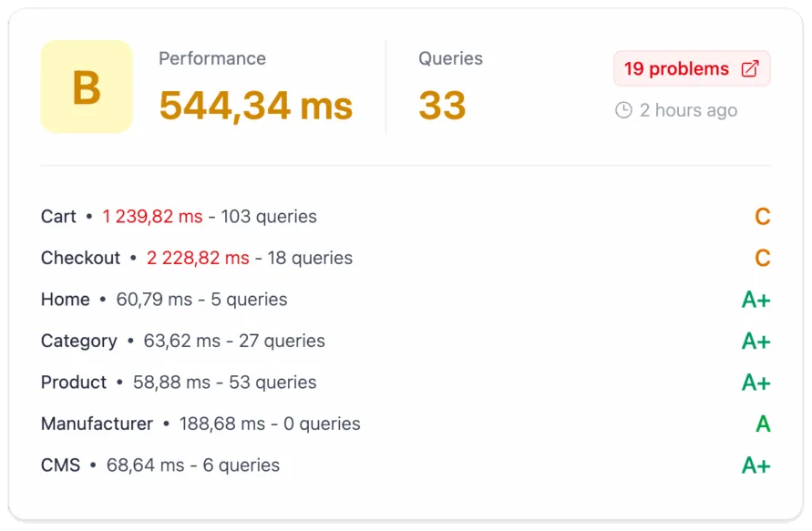
Task: Click the C grade on the Cart row
Action: pyautogui.click(x=762, y=217)
